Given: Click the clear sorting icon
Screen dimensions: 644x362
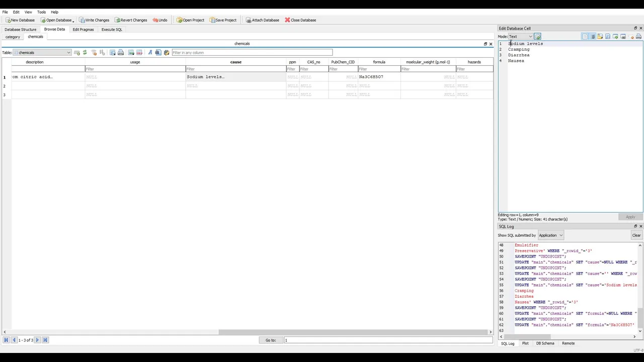Looking at the screenshot, I should tap(102, 53).
